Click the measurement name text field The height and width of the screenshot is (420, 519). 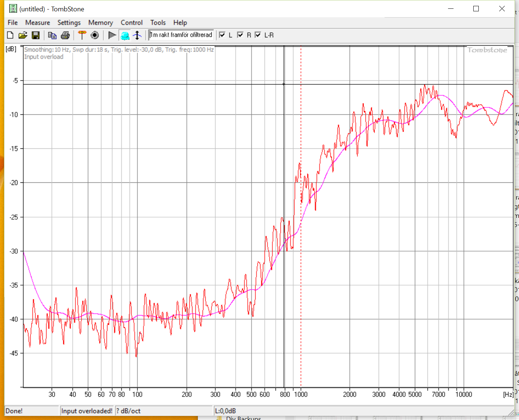[181, 35]
